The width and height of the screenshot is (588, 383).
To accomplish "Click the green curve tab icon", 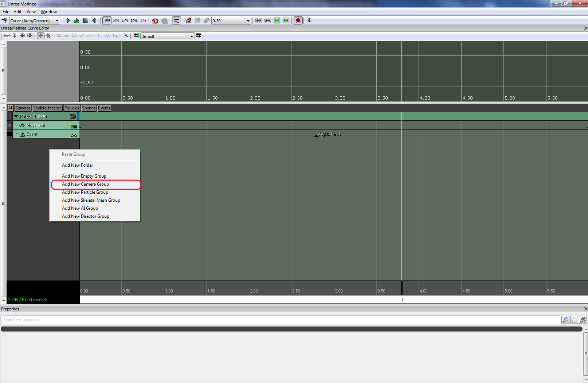I will click(136, 36).
